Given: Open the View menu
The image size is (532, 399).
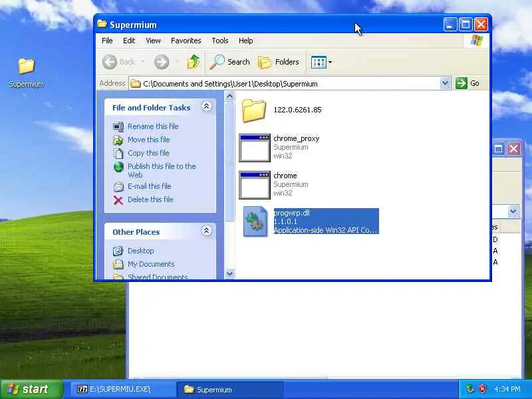Looking at the screenshot, I should (153, 41).
